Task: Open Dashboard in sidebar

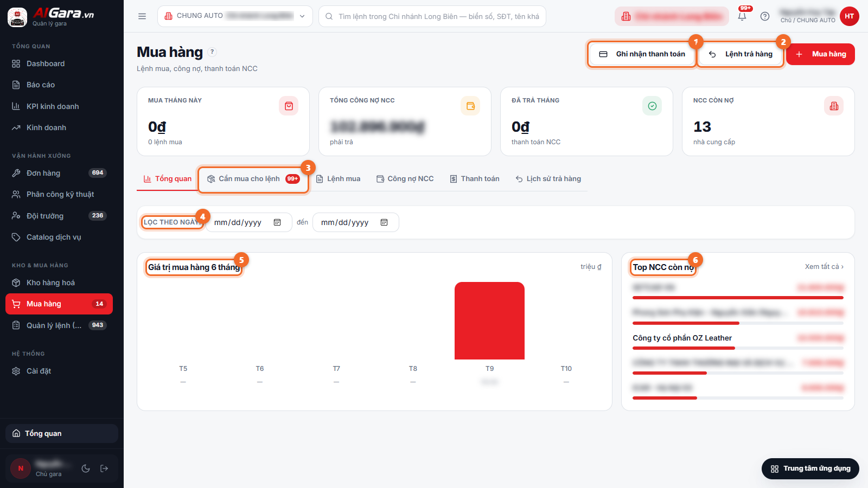Action: pos(59,63)
